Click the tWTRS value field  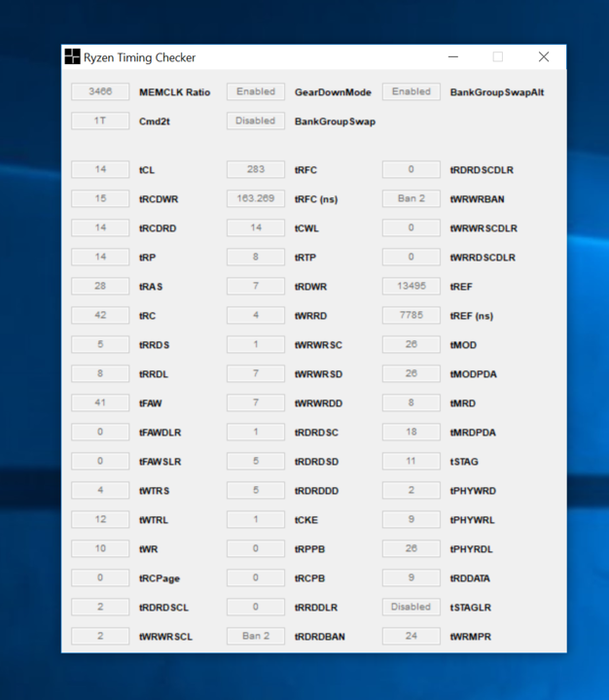[100, 490]
